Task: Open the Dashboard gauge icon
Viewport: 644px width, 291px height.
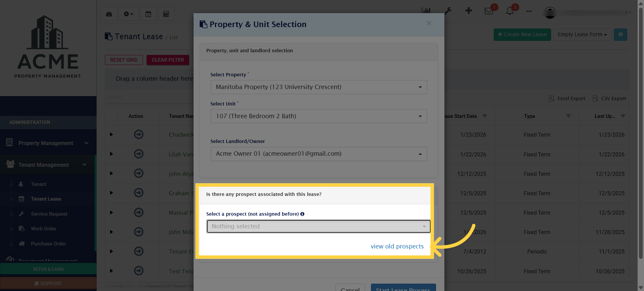Action: pos(109,14)
